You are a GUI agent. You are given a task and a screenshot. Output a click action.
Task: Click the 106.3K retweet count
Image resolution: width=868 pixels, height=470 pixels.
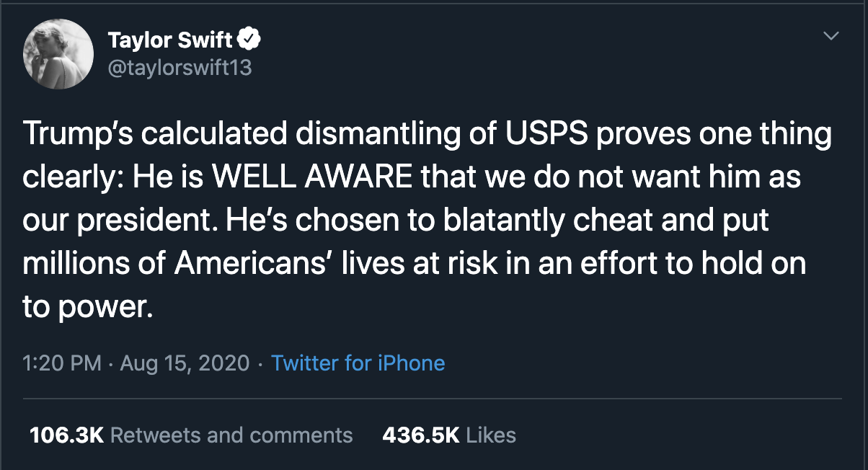tap(66, 435)
